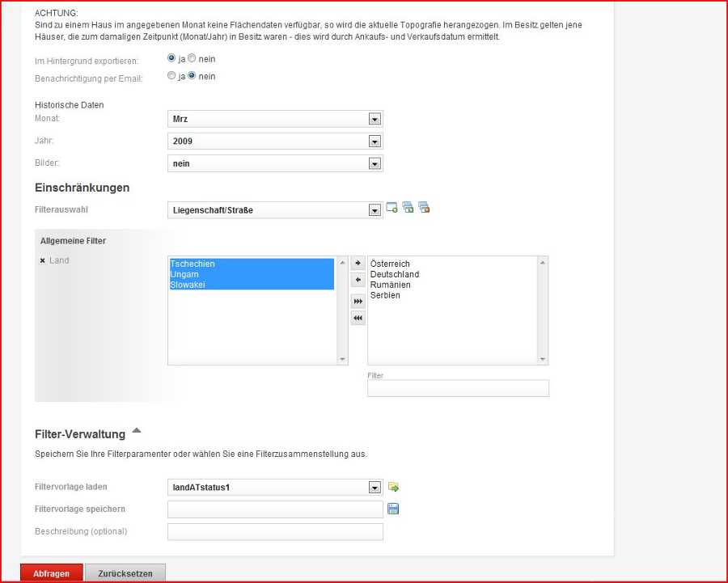Move all countries left with triple arrow
The image size is (728, 583).
click(x=358, y=319)
